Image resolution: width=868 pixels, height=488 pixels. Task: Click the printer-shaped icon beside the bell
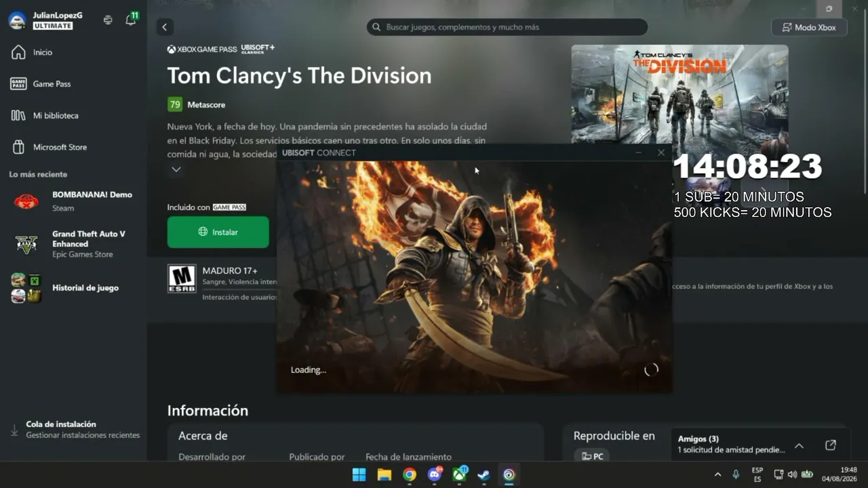point(108,20)
